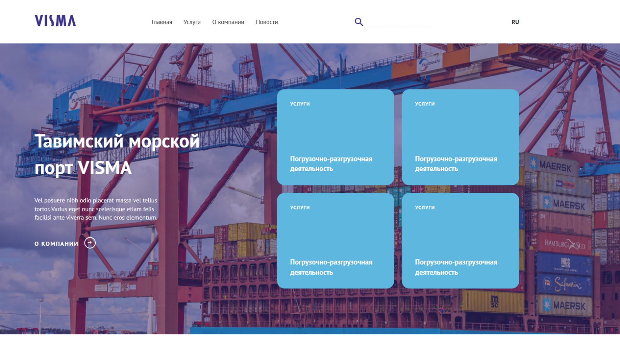The width and height of the screenshot is (620, 364).
Task: Switch language using the RU selector
Action: 515,22
